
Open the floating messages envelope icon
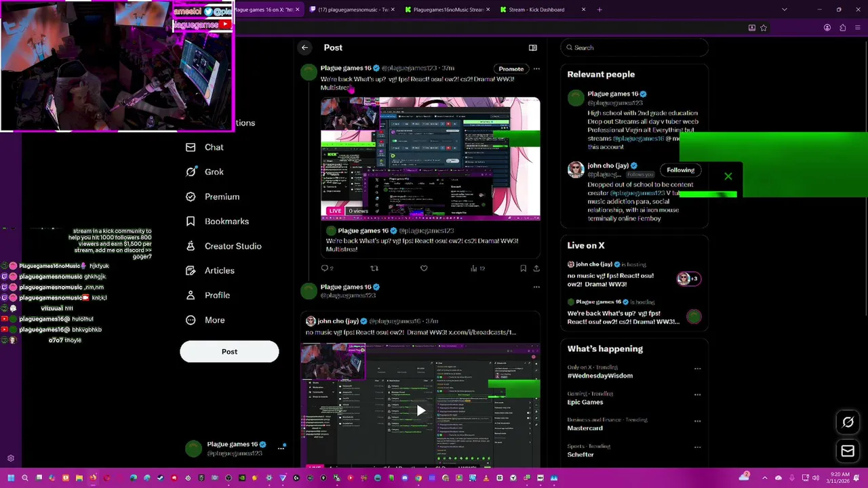pos(848,450)
